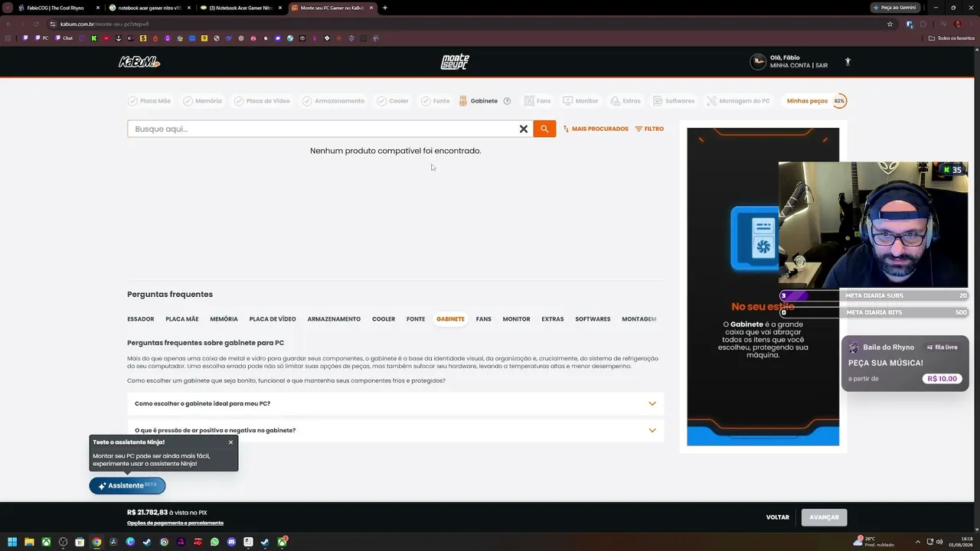Go to the completed Memória step
Image resolution: width=980 pixels, height=551 pixels.
coord(202,101)
